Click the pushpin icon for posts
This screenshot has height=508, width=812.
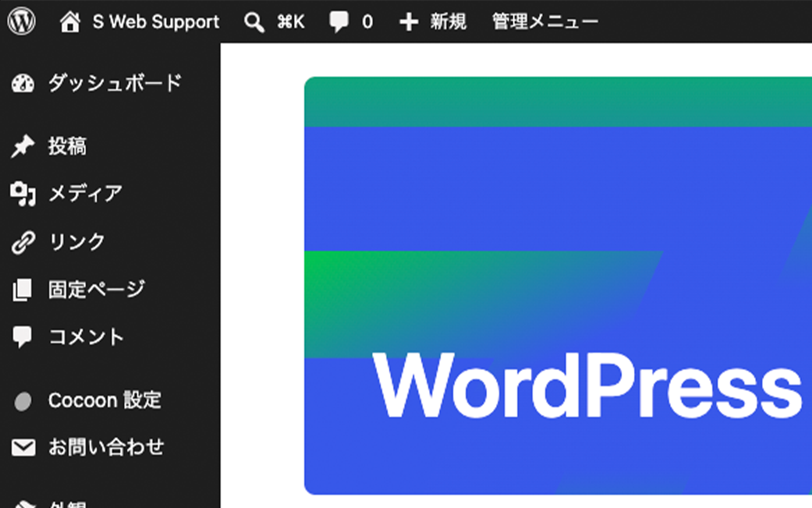click(x=23, y=146)
